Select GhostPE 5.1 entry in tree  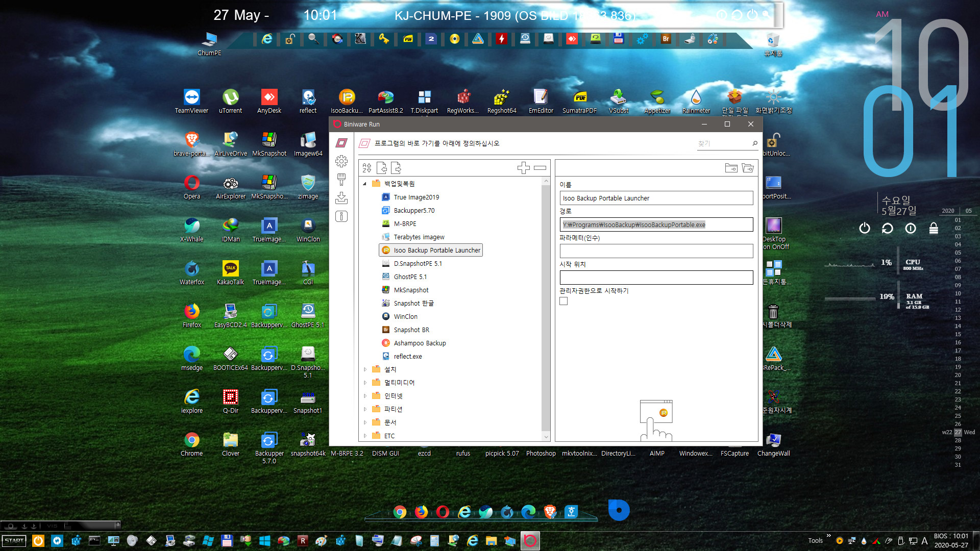[404, 277]
